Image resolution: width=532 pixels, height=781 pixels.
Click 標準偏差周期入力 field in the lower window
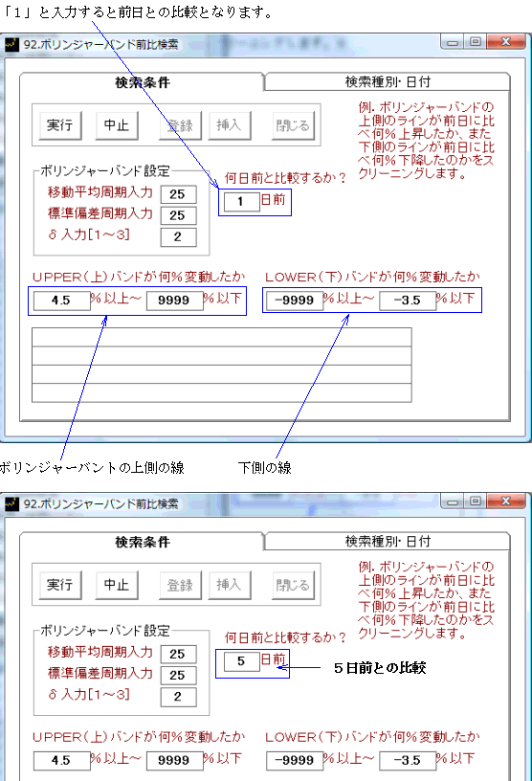point(178,676)
